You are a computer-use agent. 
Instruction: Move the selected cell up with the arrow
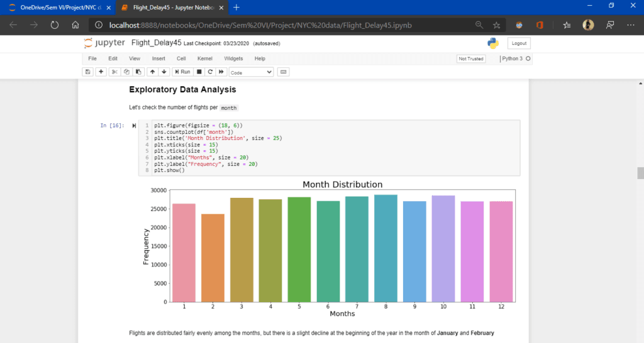point(152,72)
